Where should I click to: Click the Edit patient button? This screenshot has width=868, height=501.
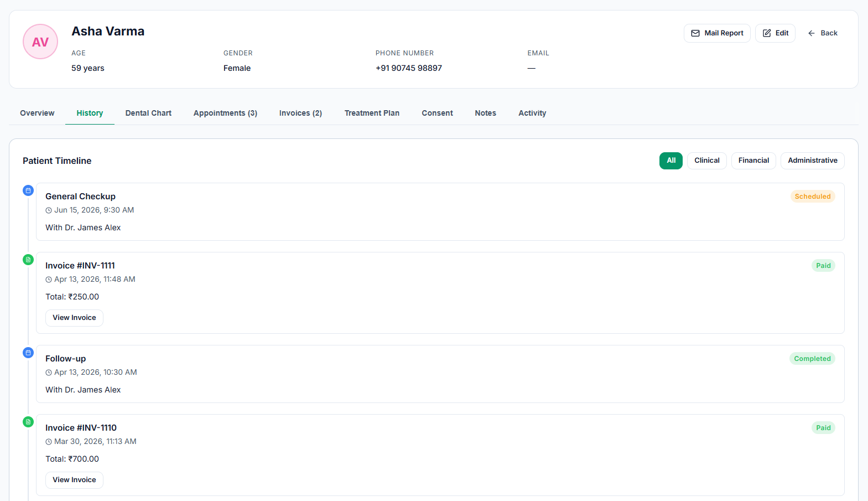pos(775,33)
